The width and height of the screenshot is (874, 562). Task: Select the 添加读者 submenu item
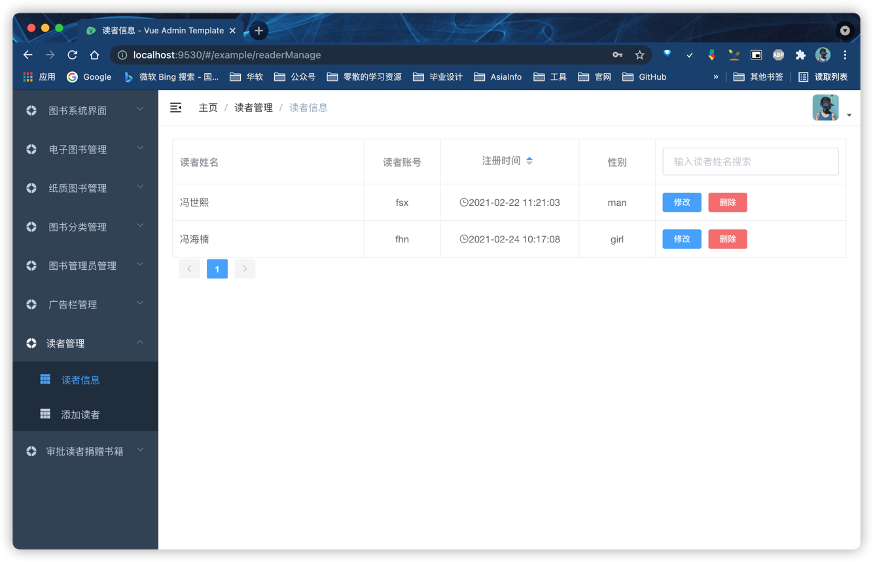coord(85,414)
